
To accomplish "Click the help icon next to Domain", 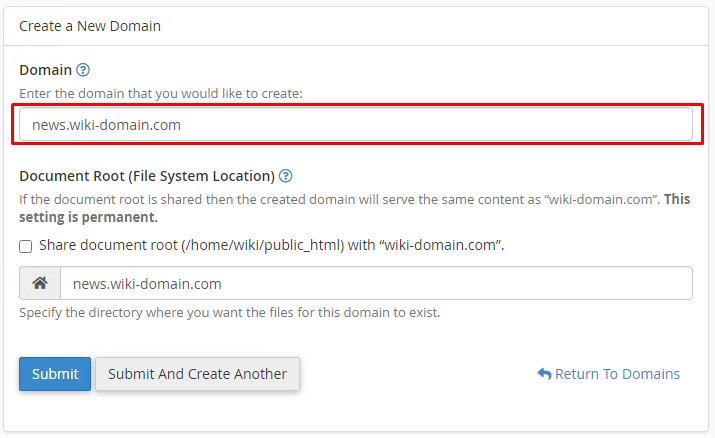I will 83,70.
